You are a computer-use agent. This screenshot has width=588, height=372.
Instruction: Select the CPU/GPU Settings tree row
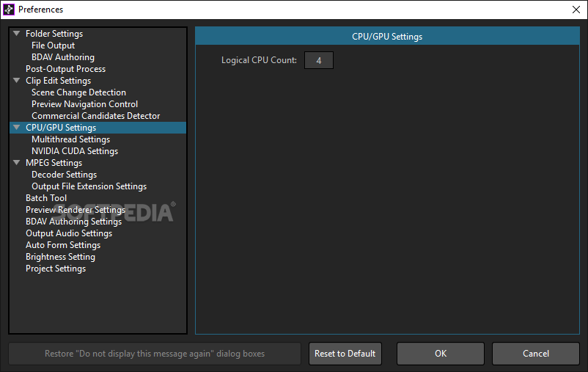click(x=98, y=128)
